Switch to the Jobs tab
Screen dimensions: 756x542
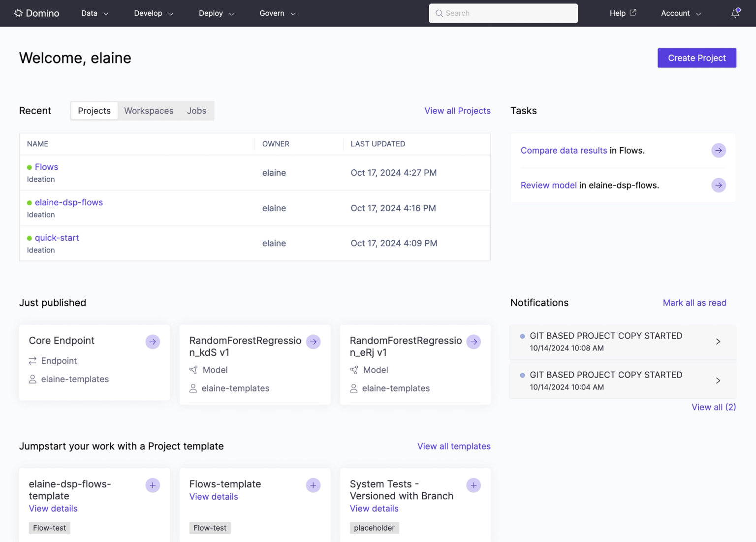[196, 111]
